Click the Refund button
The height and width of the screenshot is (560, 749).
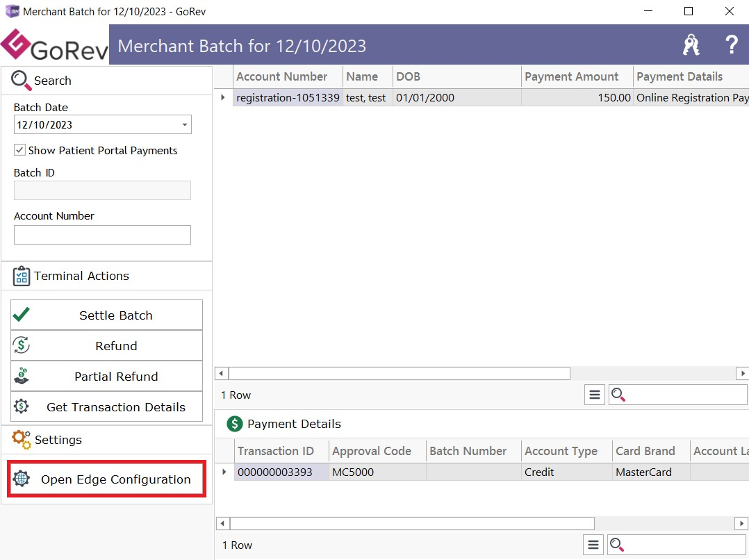click(x=106, y=345)
